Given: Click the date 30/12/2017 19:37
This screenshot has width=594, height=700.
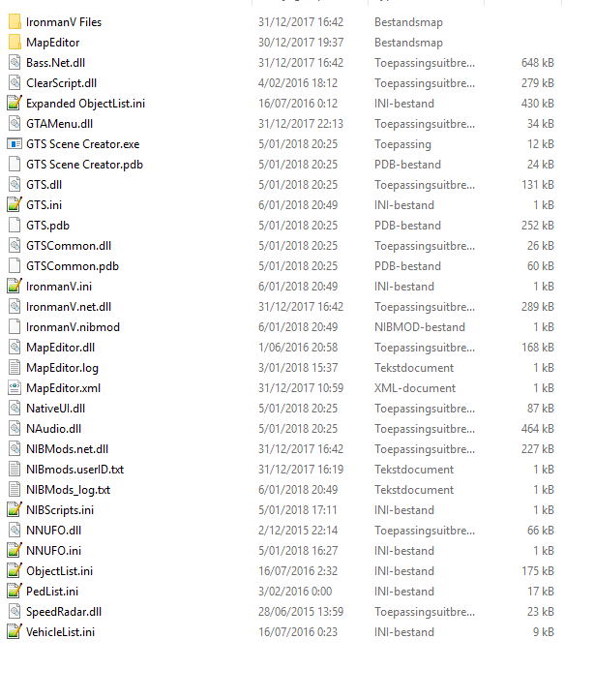Looking at the screenshot, I should tap(301, 43).
